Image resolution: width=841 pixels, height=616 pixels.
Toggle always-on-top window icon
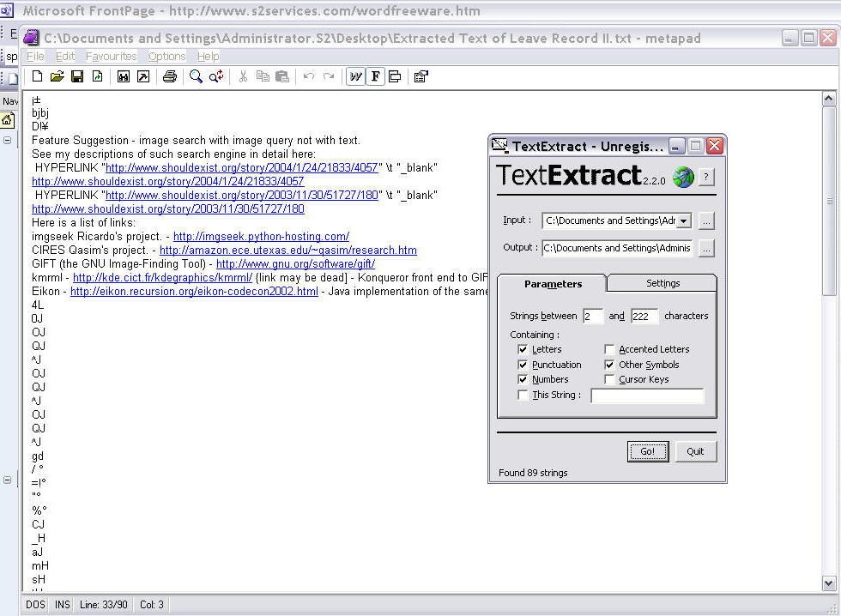point(395,76)
